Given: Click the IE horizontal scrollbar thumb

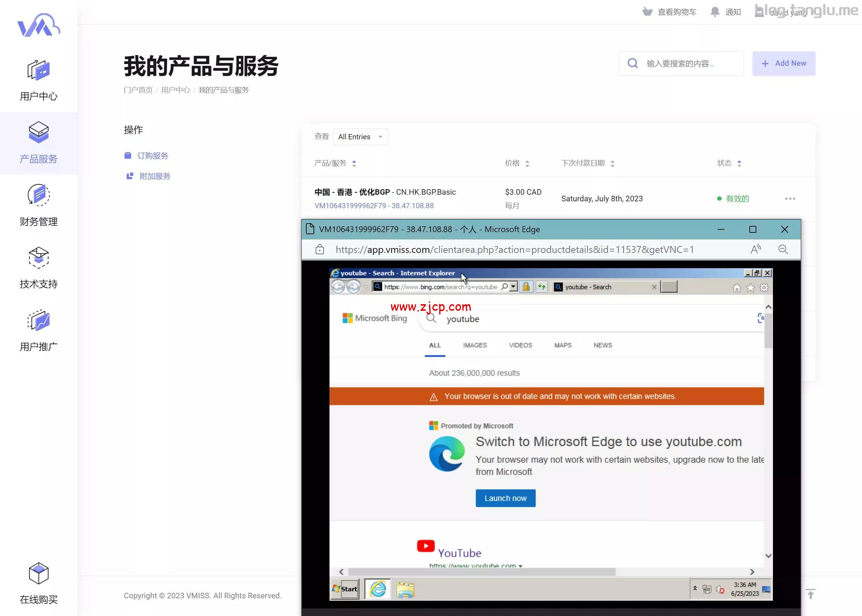Looking at the screenshot, I should 482,572.
